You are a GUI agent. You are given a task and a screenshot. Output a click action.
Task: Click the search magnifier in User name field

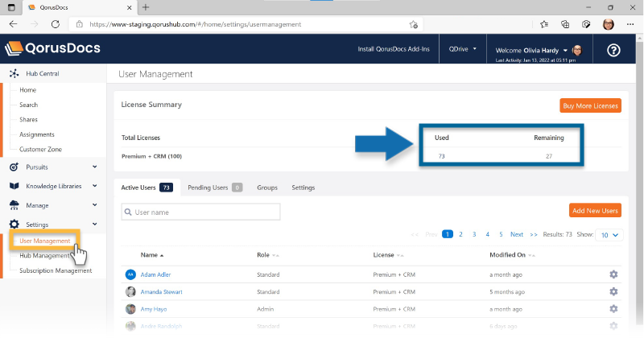(128, 212)
